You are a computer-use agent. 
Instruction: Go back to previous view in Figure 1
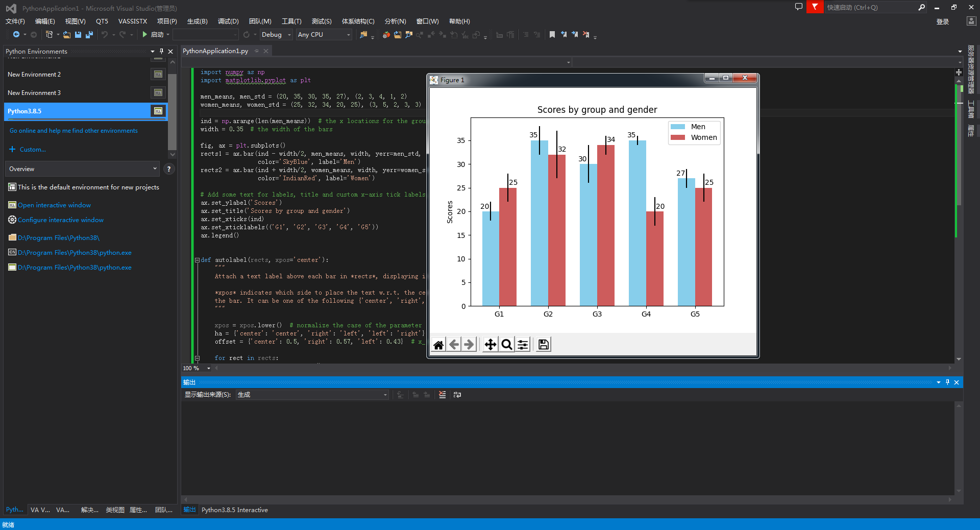(453, 344)
